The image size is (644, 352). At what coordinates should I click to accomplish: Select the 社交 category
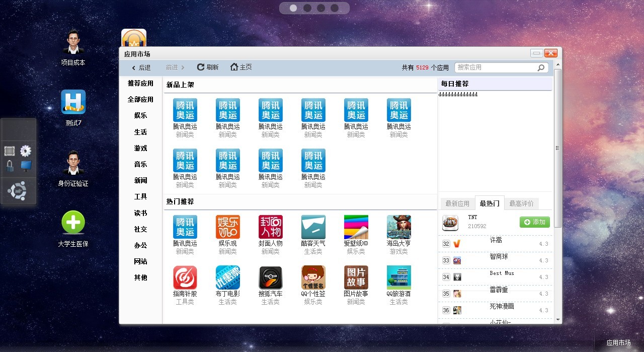(140, 229)
